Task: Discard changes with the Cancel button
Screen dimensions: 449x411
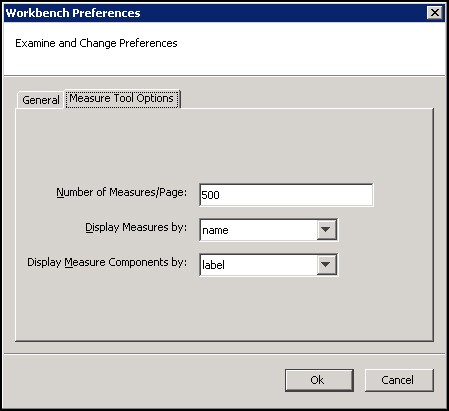Action: coord(399,380)
